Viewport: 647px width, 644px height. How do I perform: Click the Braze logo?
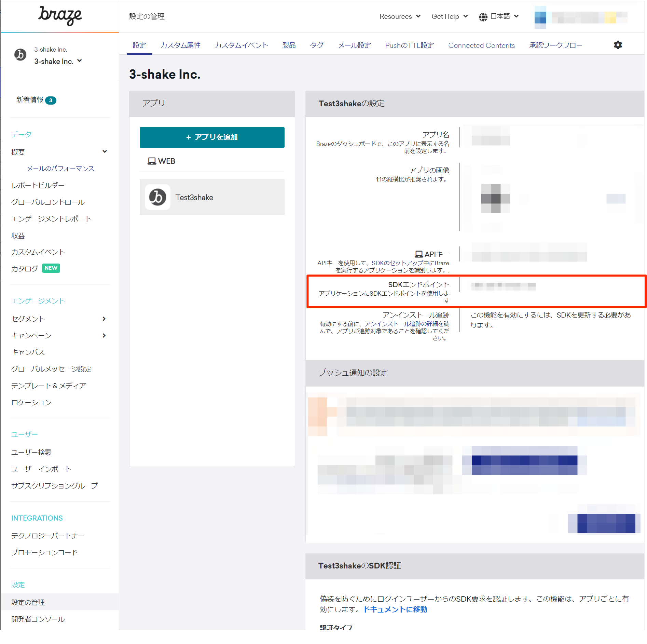60,16
